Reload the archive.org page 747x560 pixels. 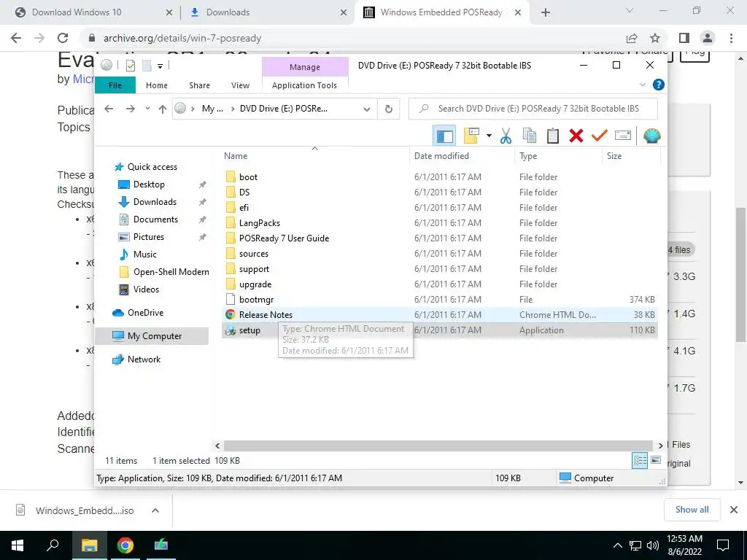[63, 38]
